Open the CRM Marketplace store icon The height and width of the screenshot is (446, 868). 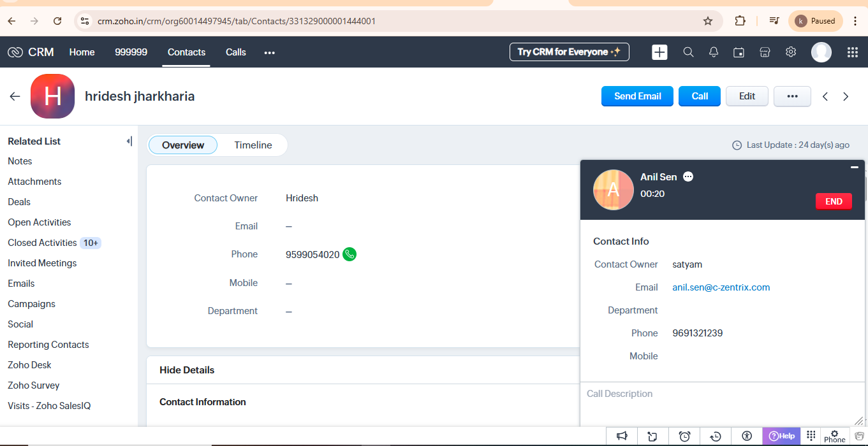coord(765,52)
